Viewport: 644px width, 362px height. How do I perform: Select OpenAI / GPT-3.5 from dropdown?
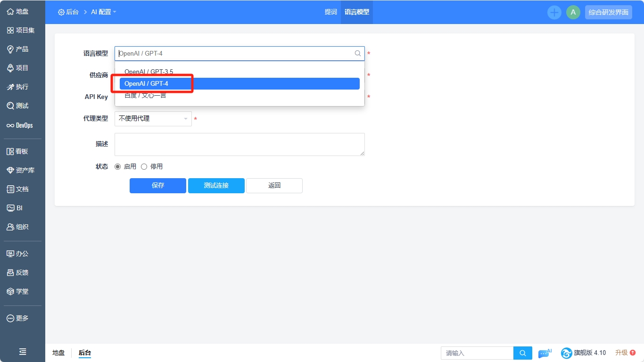tap(148, 72)
